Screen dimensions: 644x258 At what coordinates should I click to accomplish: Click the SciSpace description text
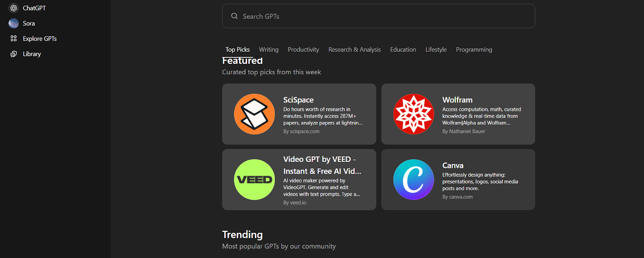point(323,116)
